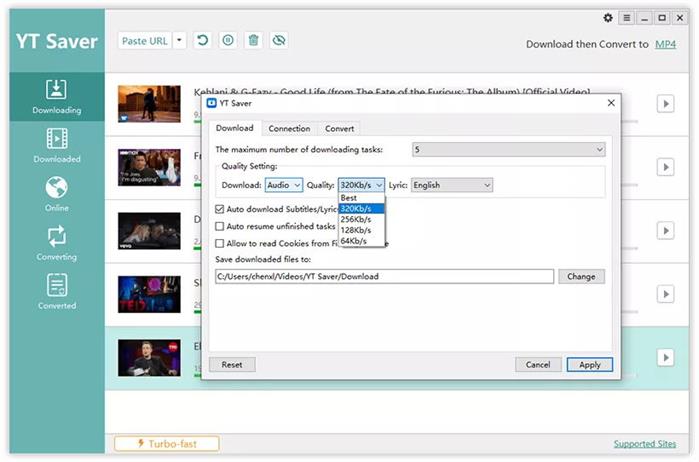The width and height of the screenshot is (699, 462).
Task: Click the pause all downloads icon
Action: click(228, 41)
